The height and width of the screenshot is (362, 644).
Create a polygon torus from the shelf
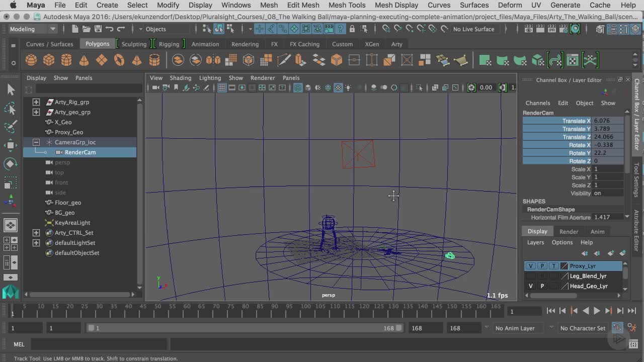(119, 60)
